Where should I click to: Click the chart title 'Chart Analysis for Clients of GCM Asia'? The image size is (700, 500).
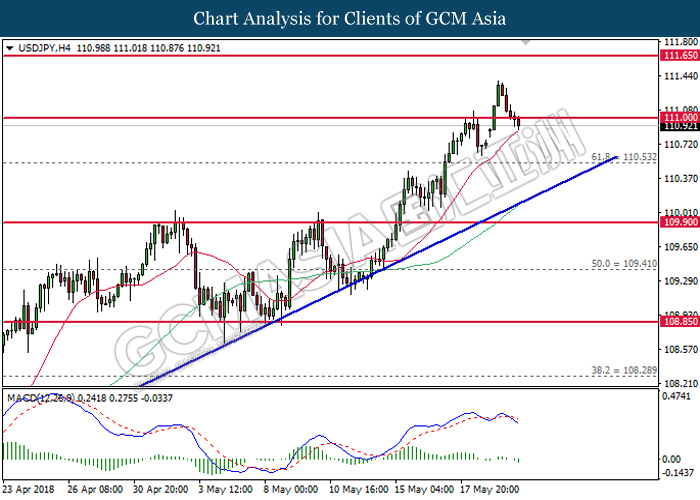(x=349, y=18)
